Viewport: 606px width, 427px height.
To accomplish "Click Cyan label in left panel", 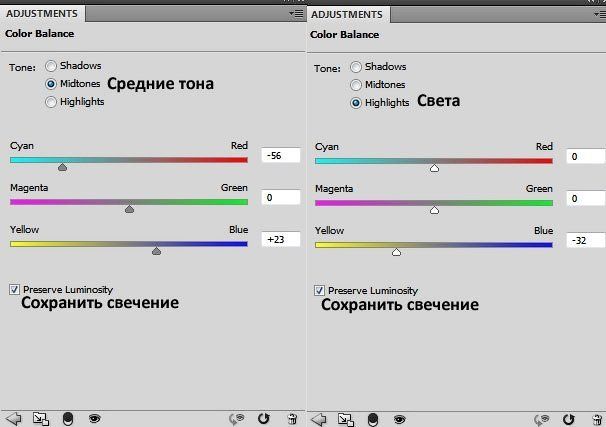I will coord(22,146).
